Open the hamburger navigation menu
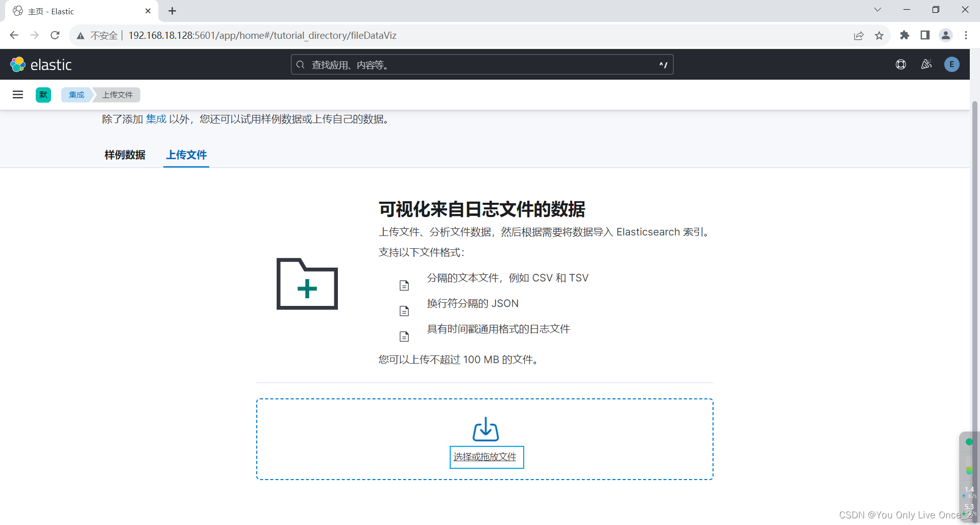This screenshot has width=980, height=525. pyautogui.click(x=18, y=94)
